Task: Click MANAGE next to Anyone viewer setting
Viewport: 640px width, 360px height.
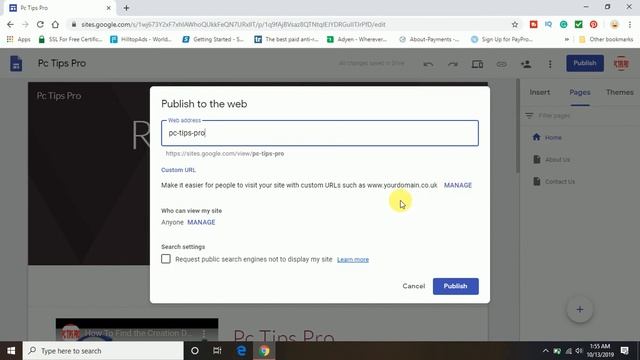Action: [x=201, y=222]
